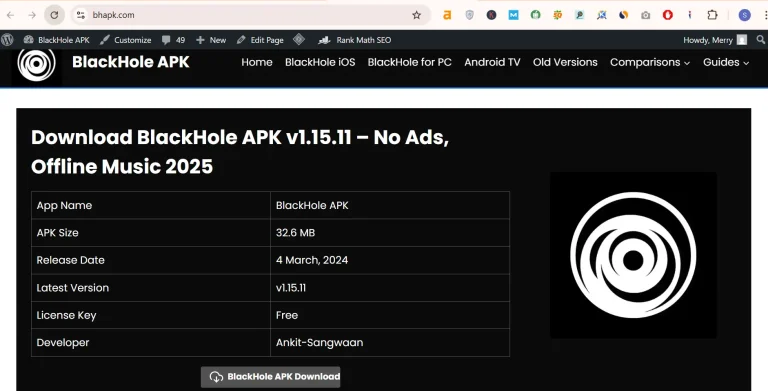The width and height of the screenshot is (768, 391).
Task: Open the teal magnifier extension icon
Action: tap(579, 15)
